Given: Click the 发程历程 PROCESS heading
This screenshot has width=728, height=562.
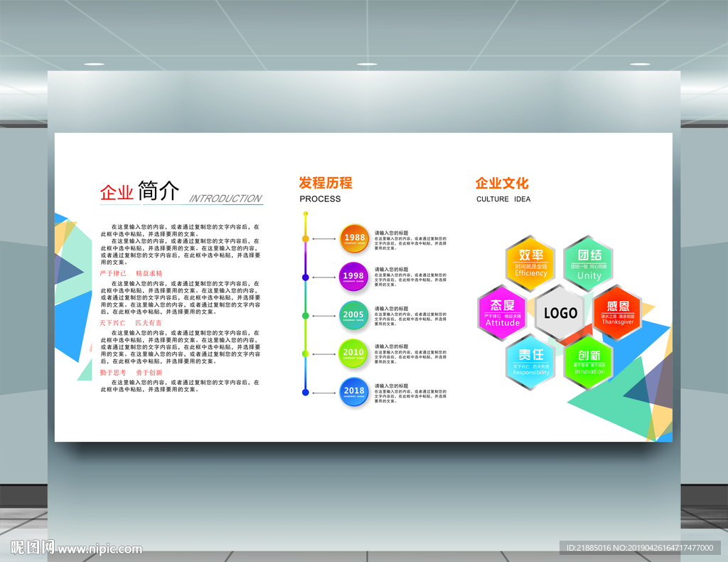Looking at the screenshot, I should click(326, 184).
